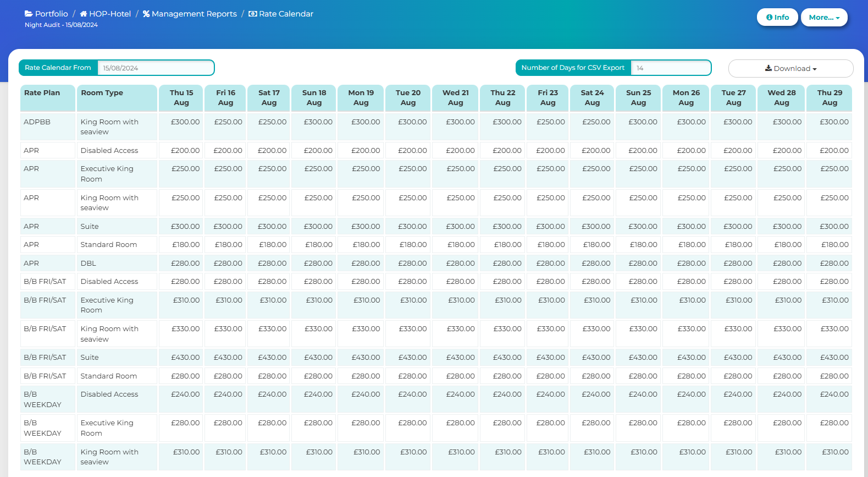Open the Portfolio breadcrumb link
This screenshot has height=477, width=868.
(x=46, y=14)
